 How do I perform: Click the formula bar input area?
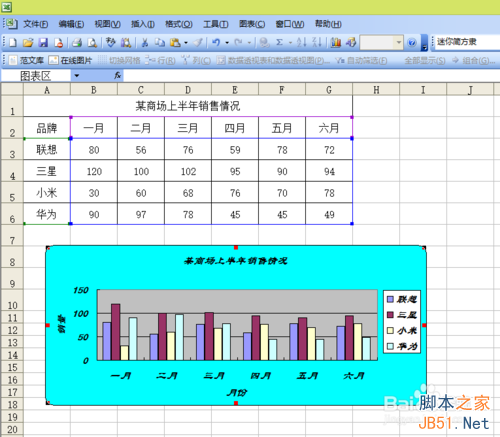pos(312,76)
